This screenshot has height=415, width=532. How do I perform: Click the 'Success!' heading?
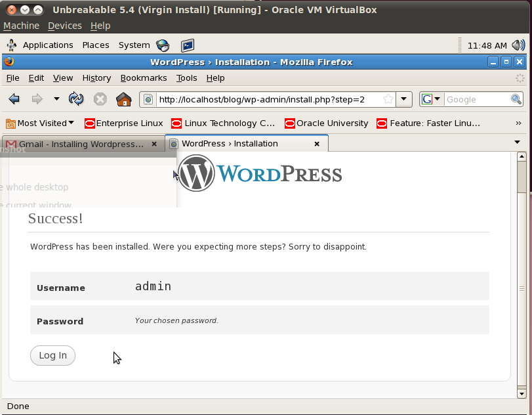pyautogui.click(x=55, y=219)
